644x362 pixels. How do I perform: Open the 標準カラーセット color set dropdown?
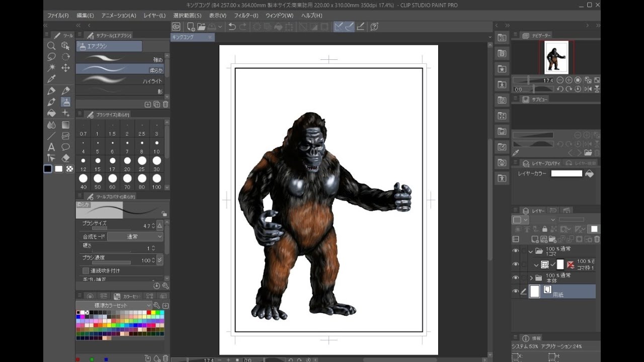[x=114, y=305]
